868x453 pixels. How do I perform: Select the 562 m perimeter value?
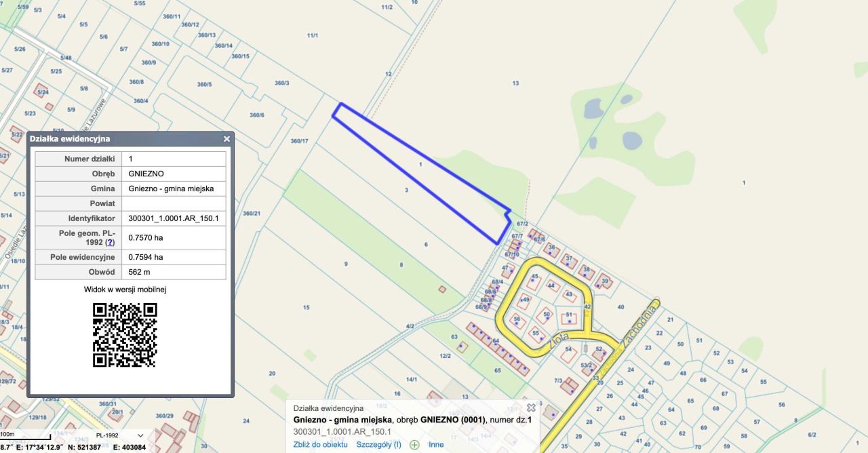174,272
